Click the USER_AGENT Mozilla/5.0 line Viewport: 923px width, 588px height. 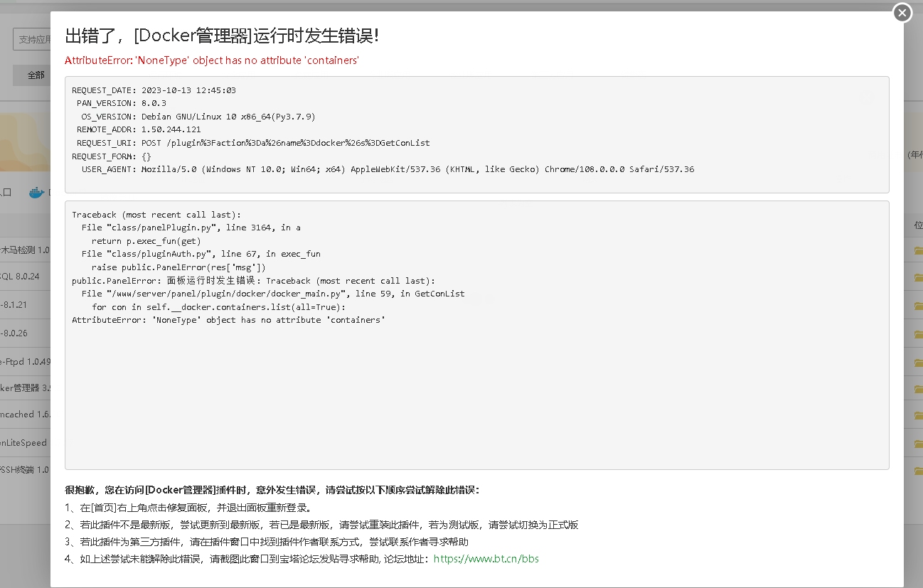tap(388, 169)
